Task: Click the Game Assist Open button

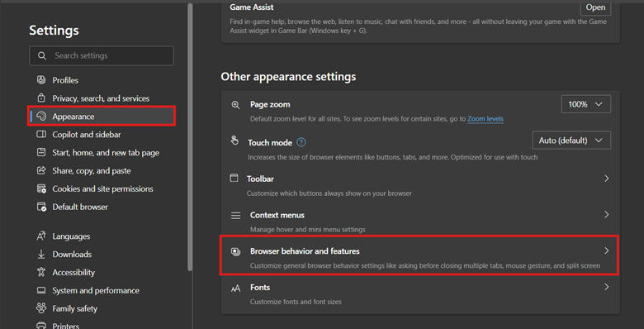Action: pyautogui.click(x=595, y=7)
